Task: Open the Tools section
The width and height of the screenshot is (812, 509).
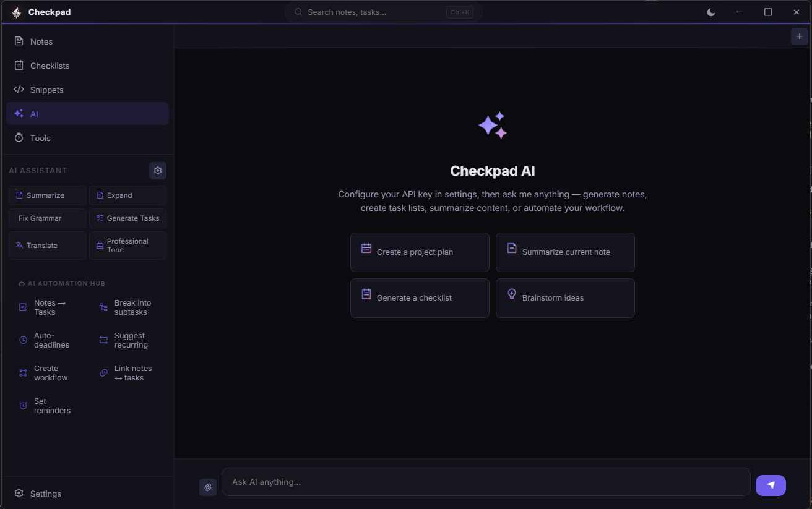Action: pos(40,138)
